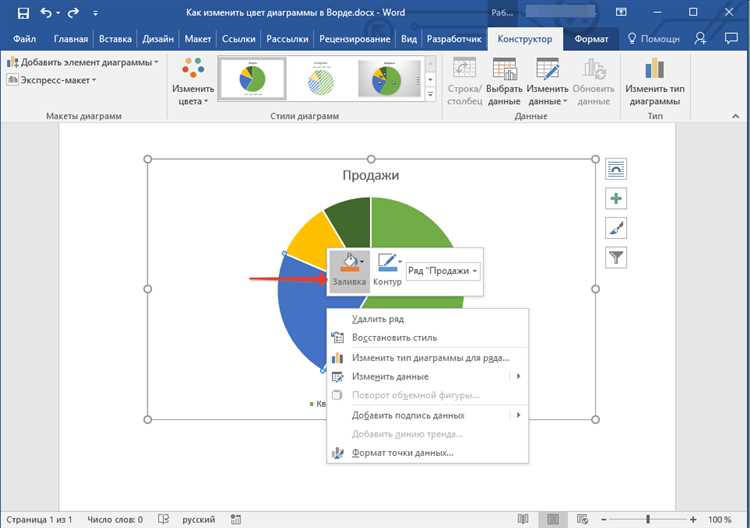The width and height of the screenshot is (750, 528).
Task: Click the русский language indicator
Action: [199, 519]
